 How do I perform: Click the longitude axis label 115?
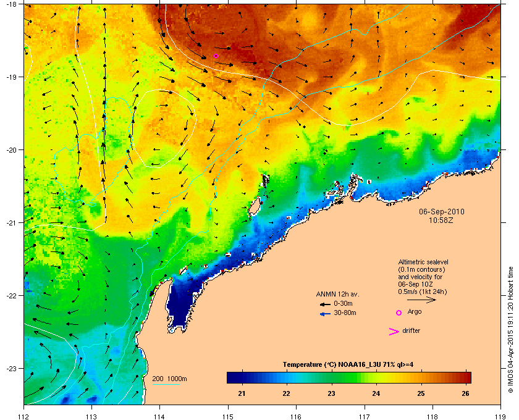[x=228, y=417]
